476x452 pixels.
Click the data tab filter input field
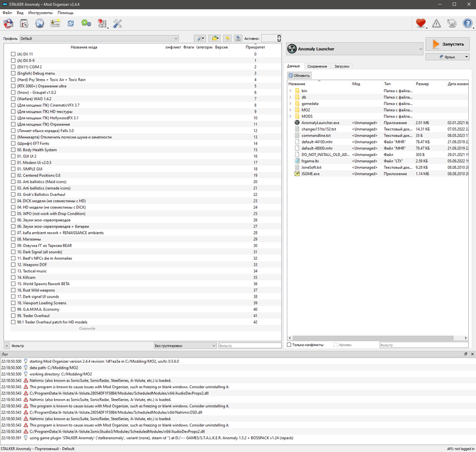424,345
